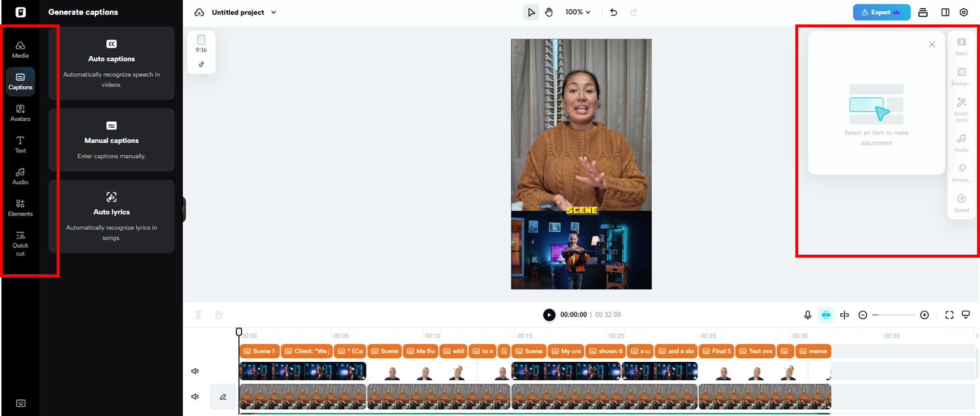Select the "My cre" caption clip
The image size is (980, 416).
point(566,351)
